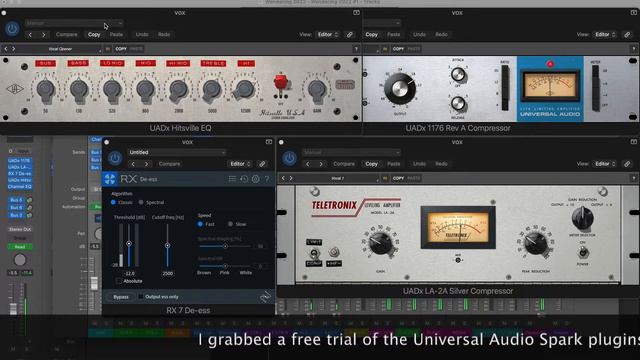Open RX De-ess history clock icon
This screenshot has height=360, width=640.
244,179
